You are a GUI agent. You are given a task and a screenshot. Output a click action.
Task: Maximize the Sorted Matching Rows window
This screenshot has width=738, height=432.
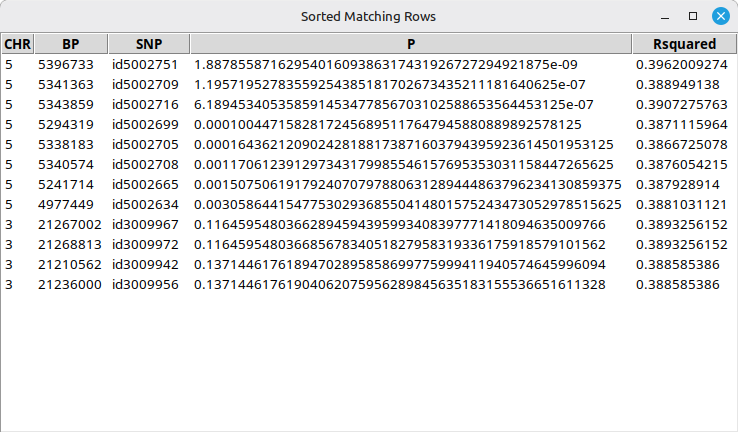click(x=693, y=17)
